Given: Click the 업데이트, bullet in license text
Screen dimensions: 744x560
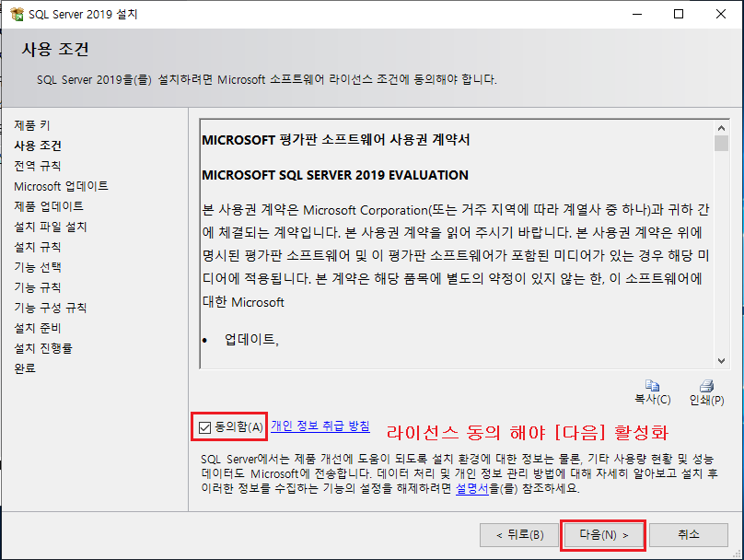Looking at the screenshot, I should tap(251, 339).
